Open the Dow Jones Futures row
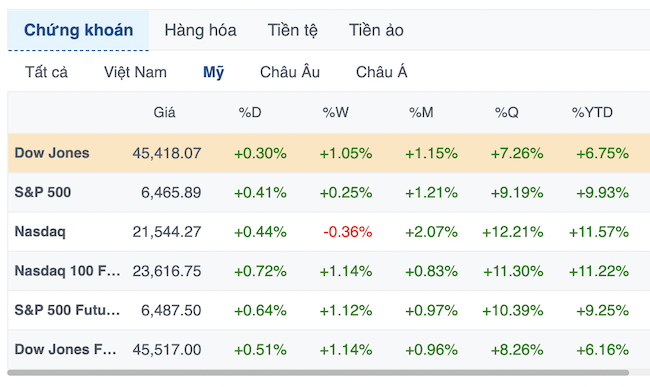The width and height of the screenshot is (650, 387). pyautogui.click(x=329, y=349)
